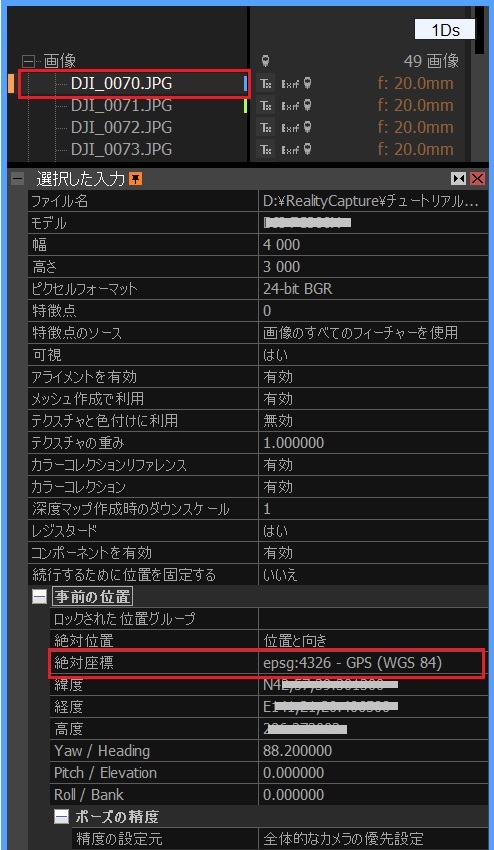Click the 1Ds button
Image resolution: width=494 pixels, height=850 pixels.
tap(445, 30)
